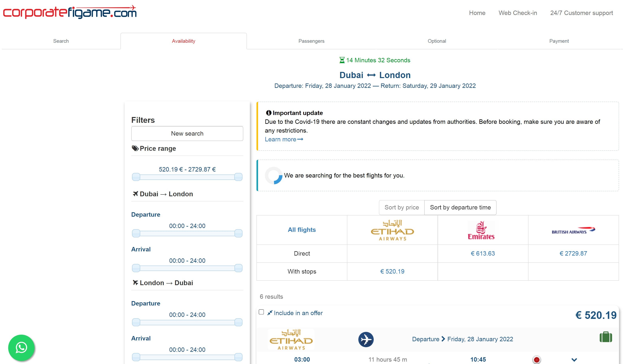This screenshot has width=623, height=364.
Task: Click the red dot flight indicator
Action: click(536, 360)
